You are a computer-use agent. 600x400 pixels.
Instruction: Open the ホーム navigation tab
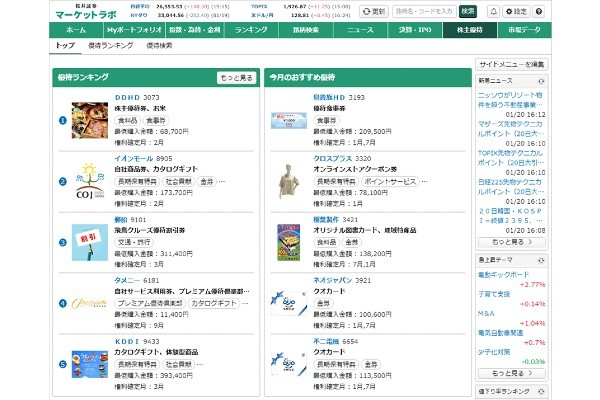pyautogui.click(x=76, y=30)
